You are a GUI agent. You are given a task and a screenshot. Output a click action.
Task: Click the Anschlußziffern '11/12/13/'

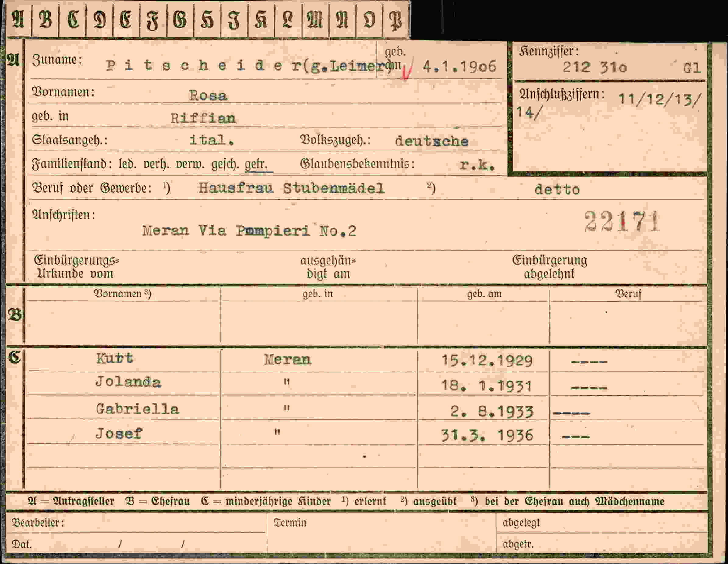pyautogui.click(x=660, y=99)
